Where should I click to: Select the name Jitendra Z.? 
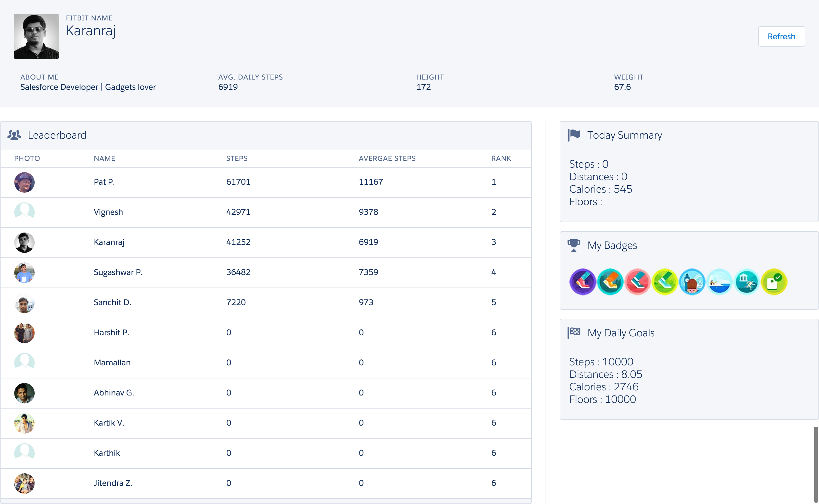(x=113, y=483)
